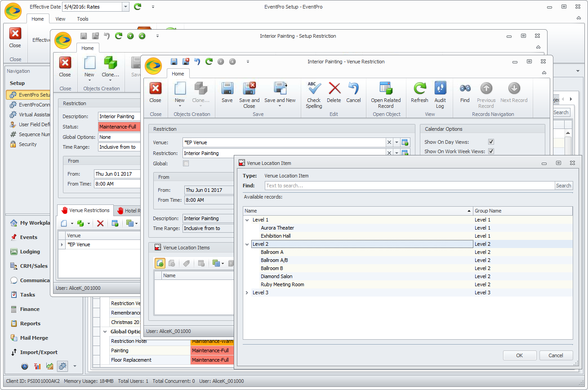Viewport: 588px width, 390px height.
Task: Open the Tools ribbon tab
Action: 83,19
